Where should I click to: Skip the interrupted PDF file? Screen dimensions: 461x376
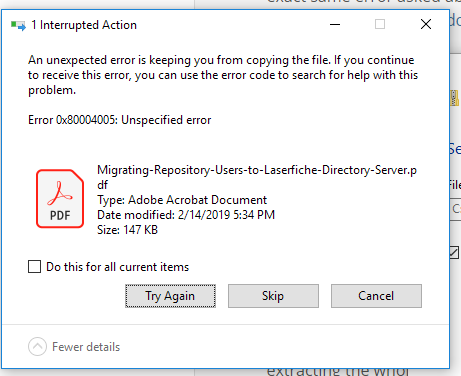tap(273, 296)
